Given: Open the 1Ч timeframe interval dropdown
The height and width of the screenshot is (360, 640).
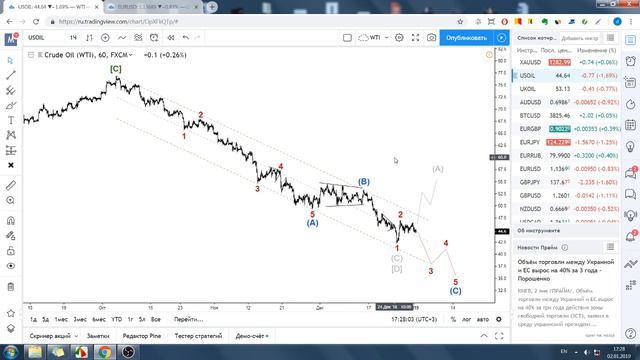Looking at the screenshot, I should 73,38.
